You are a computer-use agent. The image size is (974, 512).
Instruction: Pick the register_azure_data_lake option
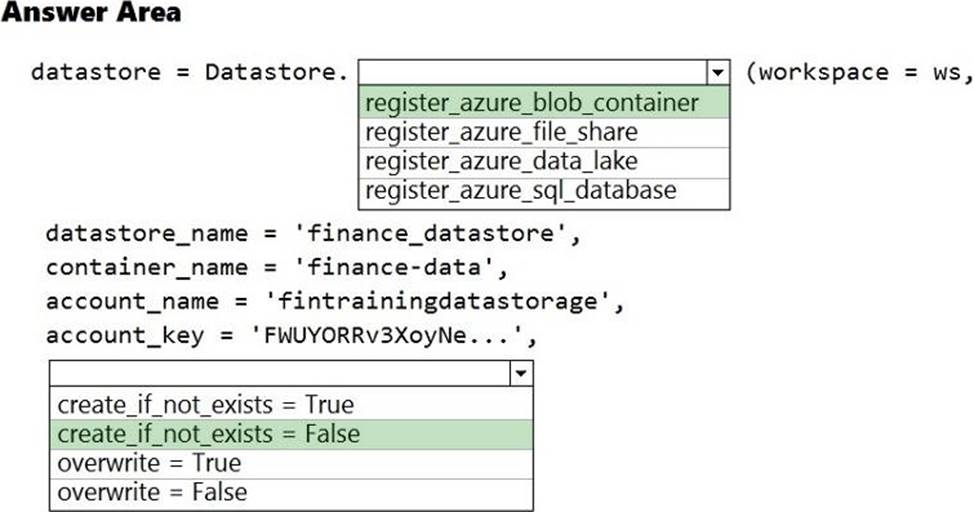502,162
